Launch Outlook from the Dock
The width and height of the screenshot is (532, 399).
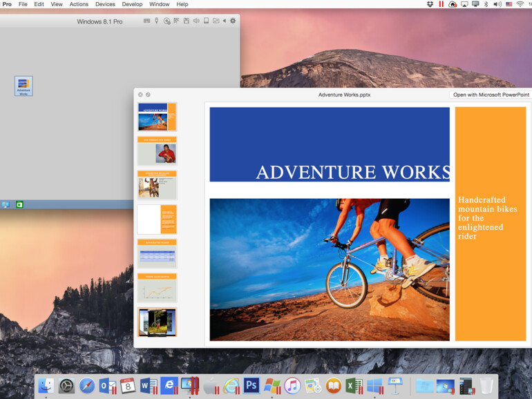tap(108, 386)
